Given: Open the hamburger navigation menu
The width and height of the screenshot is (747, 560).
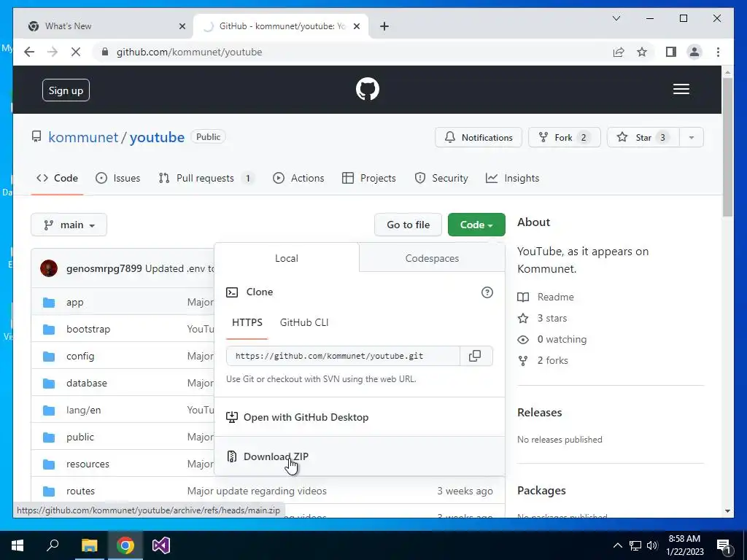Looking at the screenshot, I should coord(681,89).
